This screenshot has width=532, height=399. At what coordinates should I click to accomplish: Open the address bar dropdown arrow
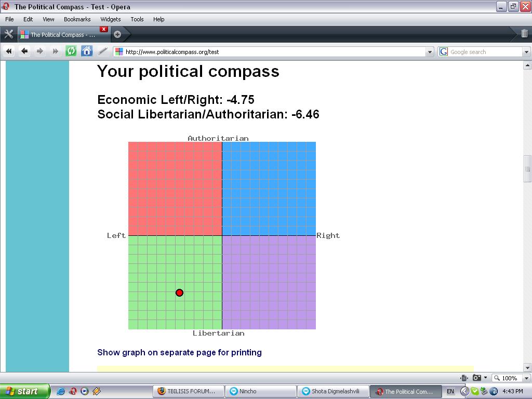431,51
